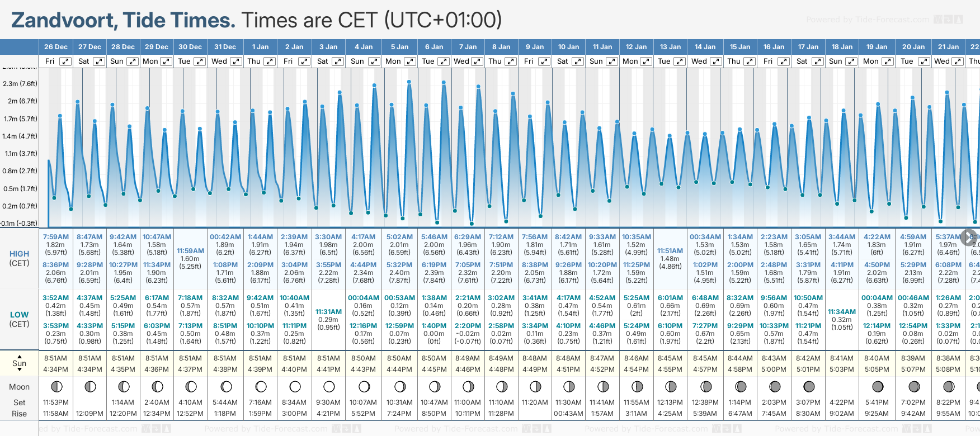Click the tide peak point on 5 Jan evening
The image size is (980, 436).
pos(409,82)
